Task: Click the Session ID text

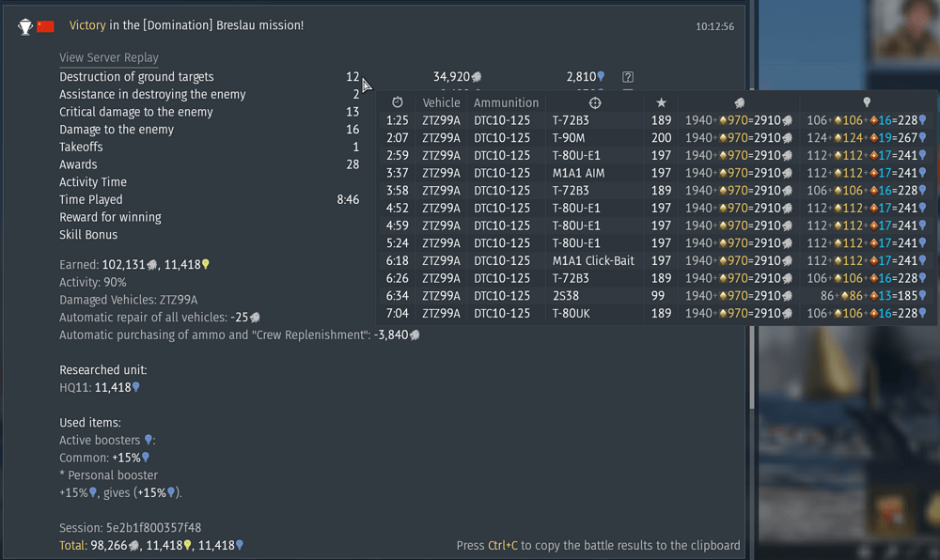Action: tap(130, 527)
